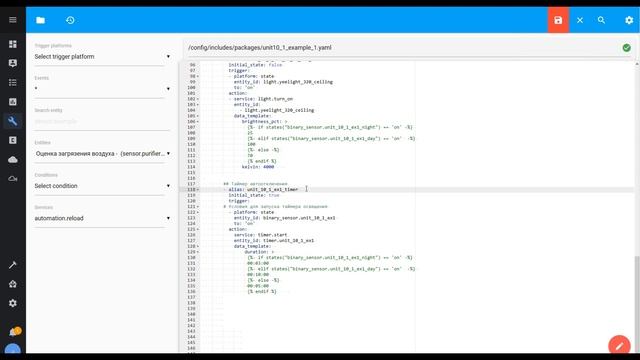Screen dimensions: 640x360
Task: Open the History chart icon in the sidebar
Action: click(x=13, y=102)
